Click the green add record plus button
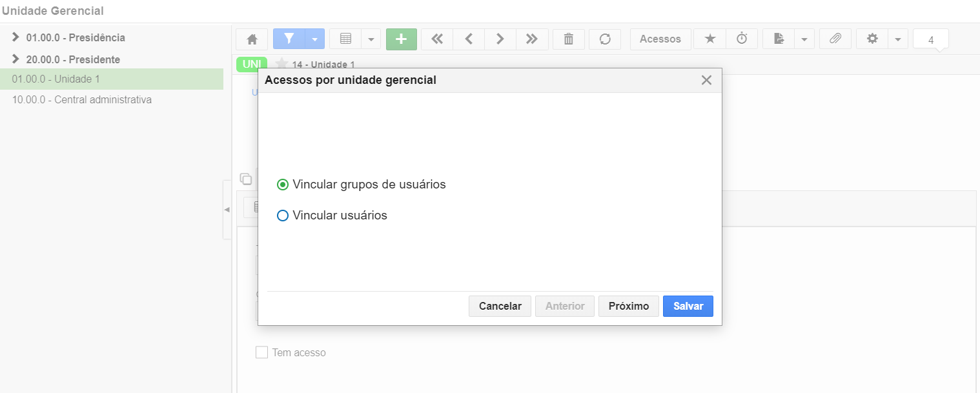Screen dimensions: 980x393 (402, 39)
